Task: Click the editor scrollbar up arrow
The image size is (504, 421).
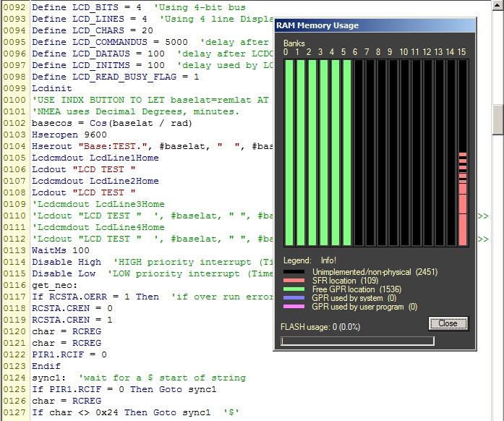Action: click(497, 6)
